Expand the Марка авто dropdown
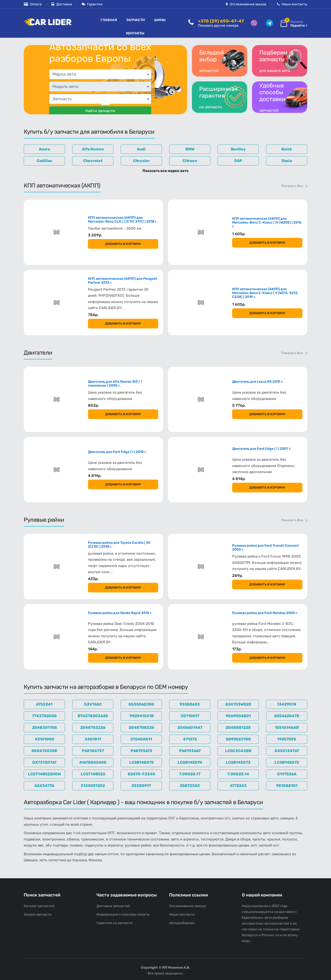The height and width of the screenshot is (980, 331). (x=100, y=74)
